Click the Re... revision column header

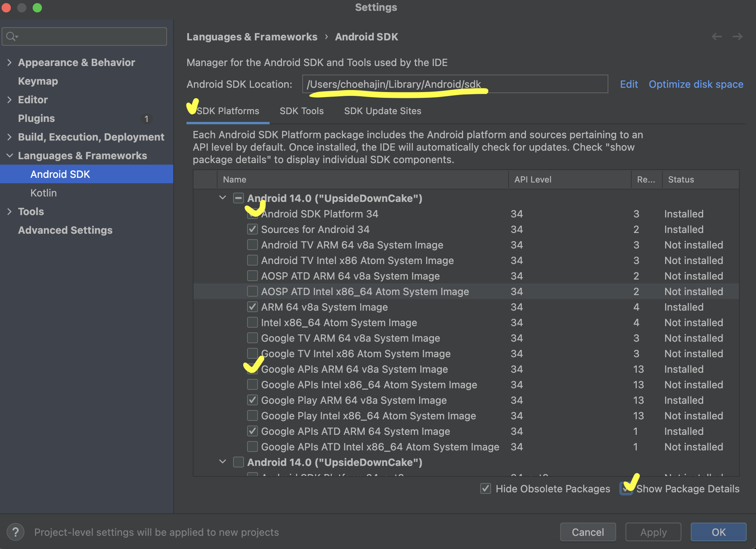pos(647,179)
